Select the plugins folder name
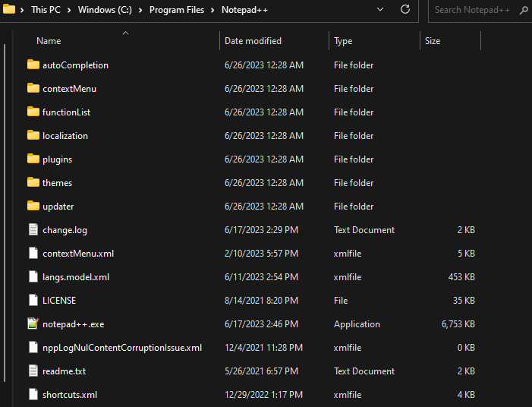 (58, 159)
